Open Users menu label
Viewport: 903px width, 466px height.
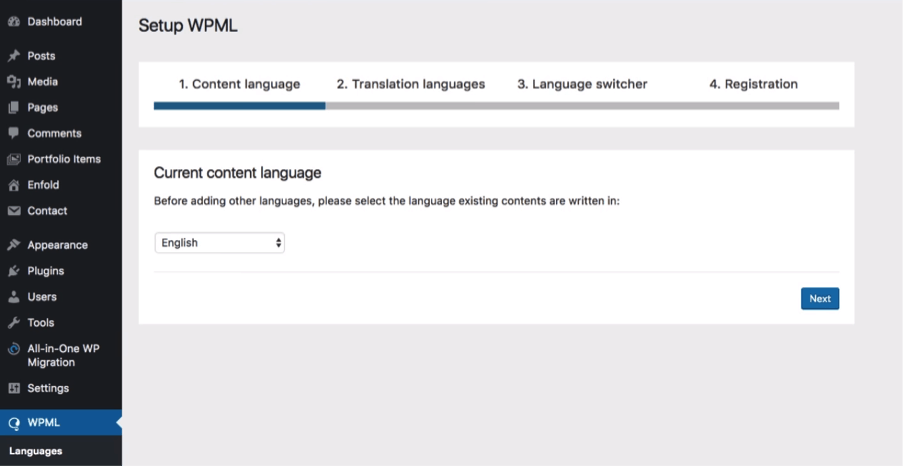(42, 297)
